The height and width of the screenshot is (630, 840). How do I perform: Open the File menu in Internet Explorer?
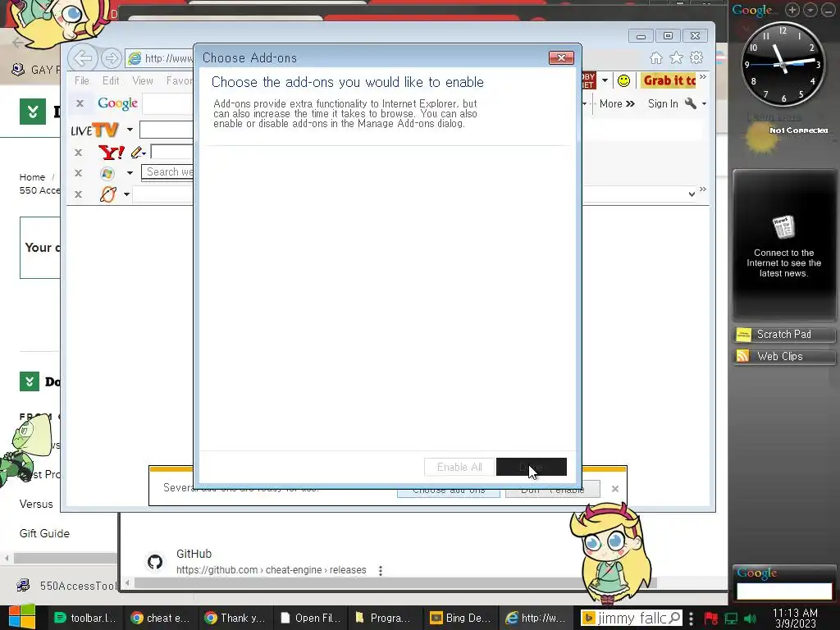(x=82, y=81)
